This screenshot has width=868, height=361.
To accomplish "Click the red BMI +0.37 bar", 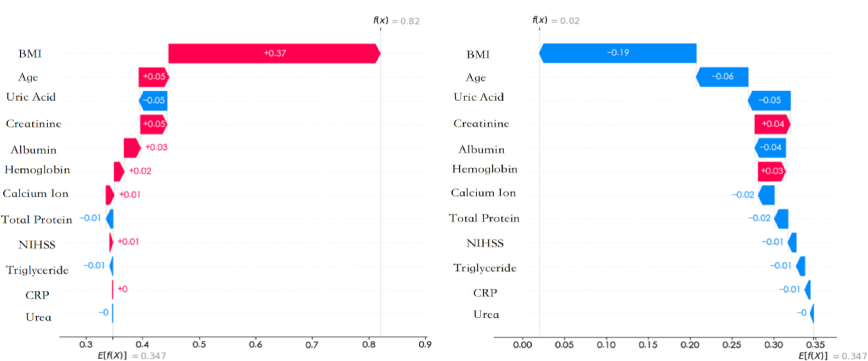I will [x=274, y=53].
